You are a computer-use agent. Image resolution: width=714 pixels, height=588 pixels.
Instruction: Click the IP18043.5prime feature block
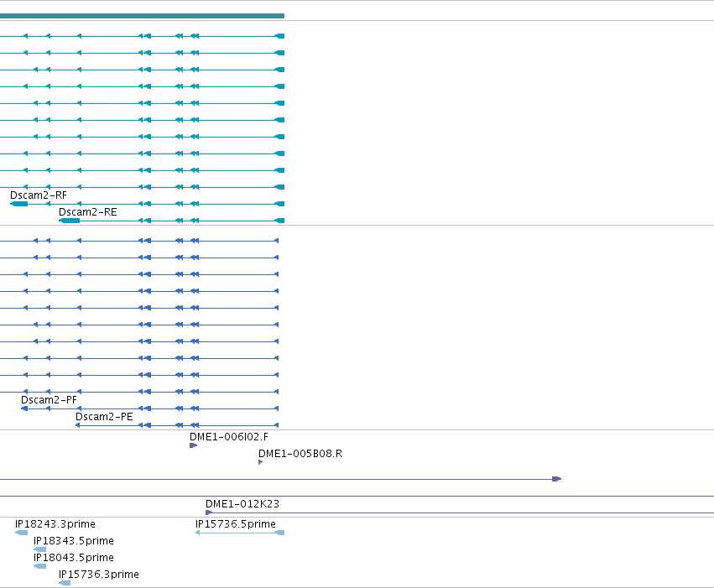point(39,566)
